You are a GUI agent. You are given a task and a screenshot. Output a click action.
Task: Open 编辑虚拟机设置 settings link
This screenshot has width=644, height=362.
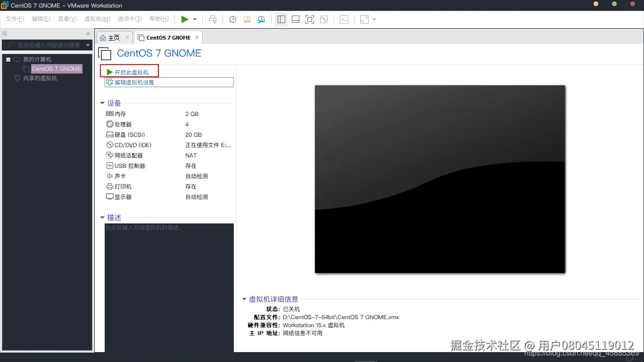tap(135, 82)
